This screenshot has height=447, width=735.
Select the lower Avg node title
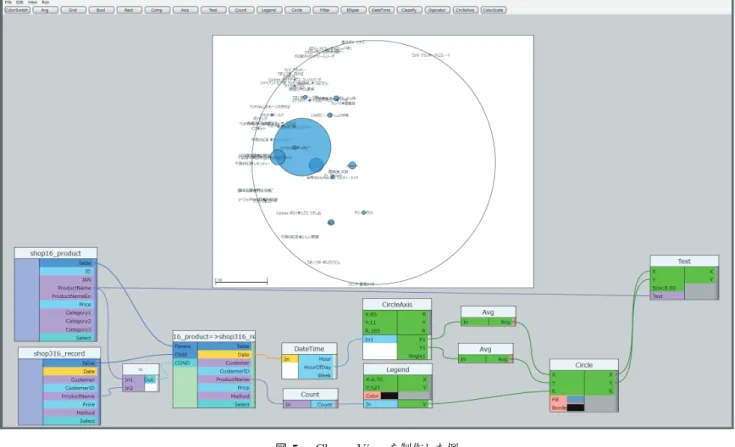[485, 349]
